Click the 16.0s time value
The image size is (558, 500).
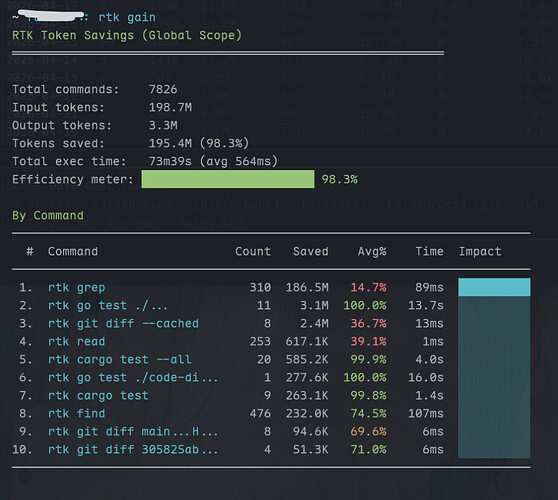[x=426, y=377]
